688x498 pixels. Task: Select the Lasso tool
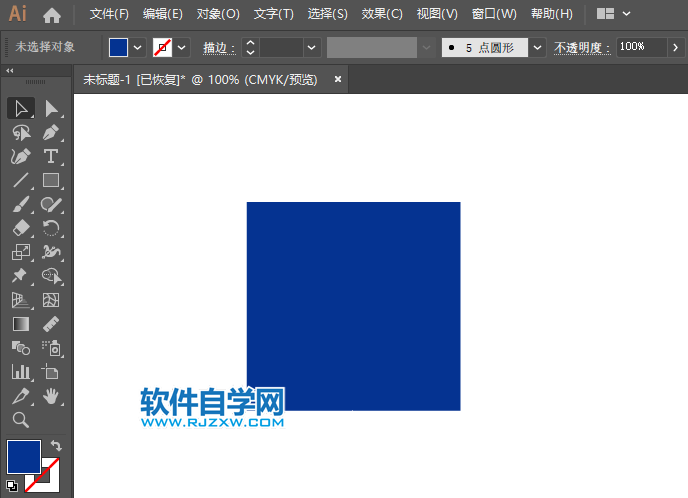(x=21, y=132)
